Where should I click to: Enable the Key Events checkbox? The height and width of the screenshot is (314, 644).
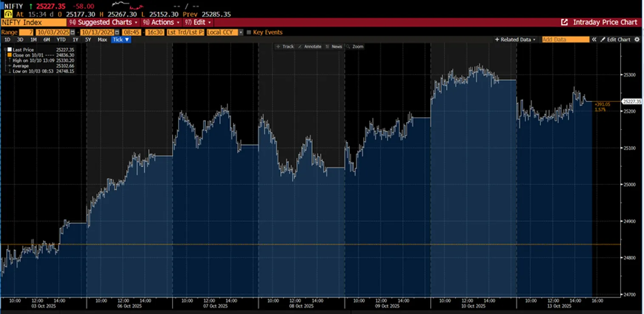tap(249, 32)
